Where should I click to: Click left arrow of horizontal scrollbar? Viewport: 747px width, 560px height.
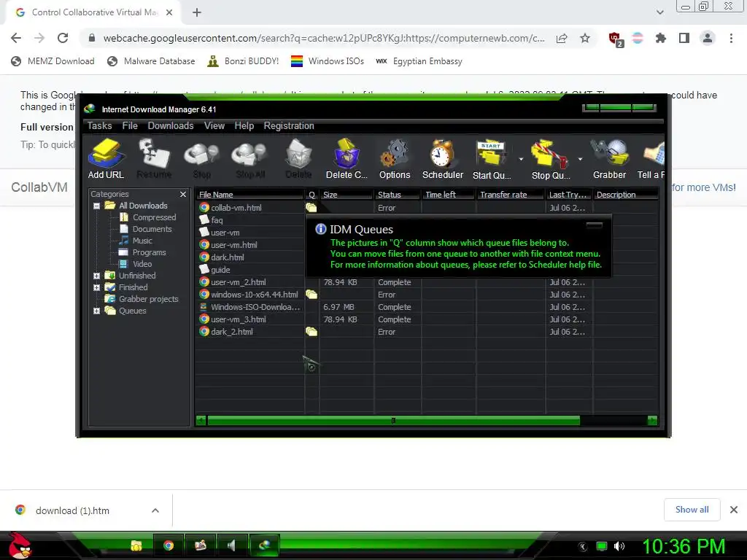[201, 421]
